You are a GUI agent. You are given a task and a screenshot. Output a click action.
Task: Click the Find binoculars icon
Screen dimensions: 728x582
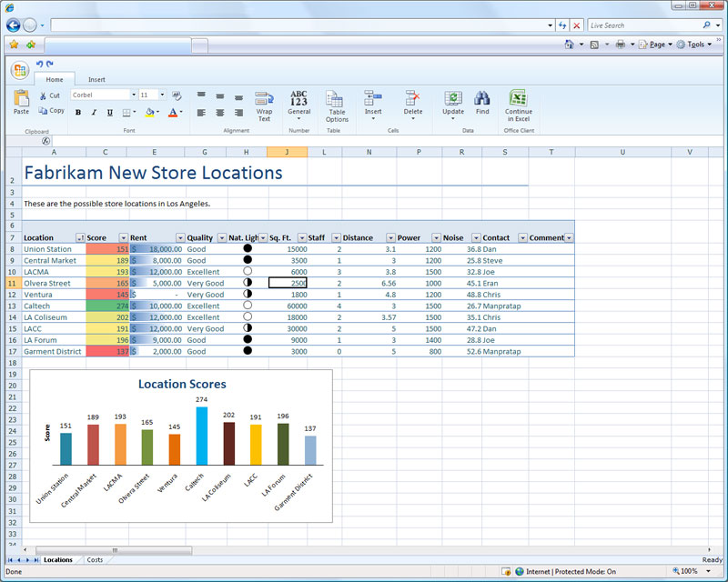pyautogui.click(x=482, y=100)
